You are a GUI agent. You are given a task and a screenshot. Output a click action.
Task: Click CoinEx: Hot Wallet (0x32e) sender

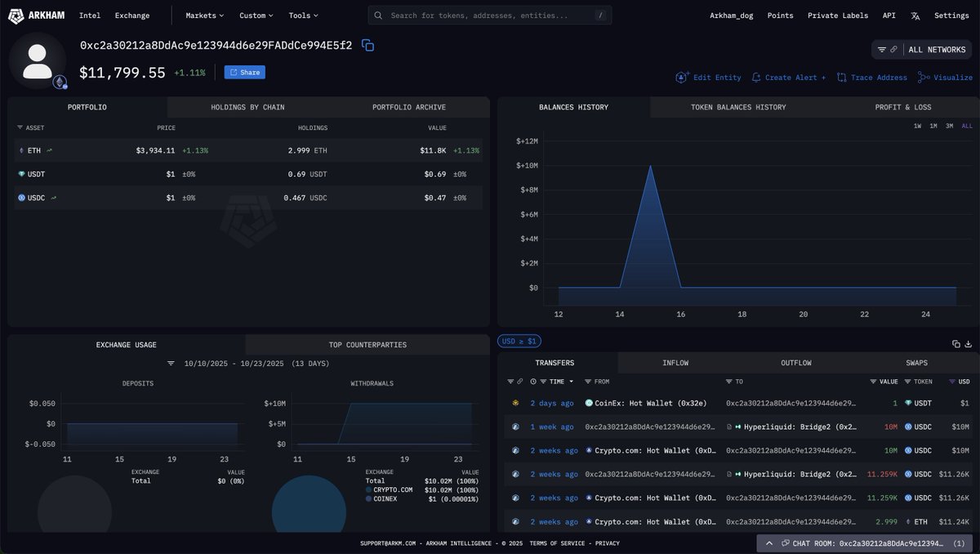[x=651, y=403]
